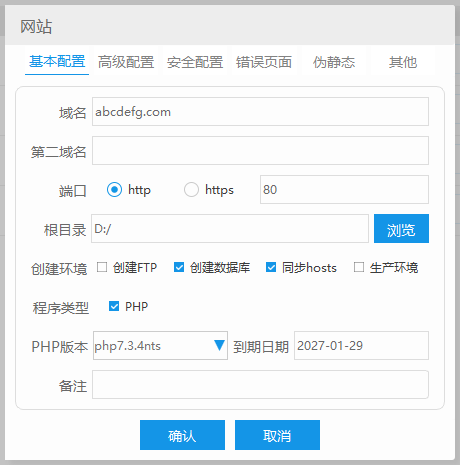
Task: Click the port number field showing 80
Action: 344,189
